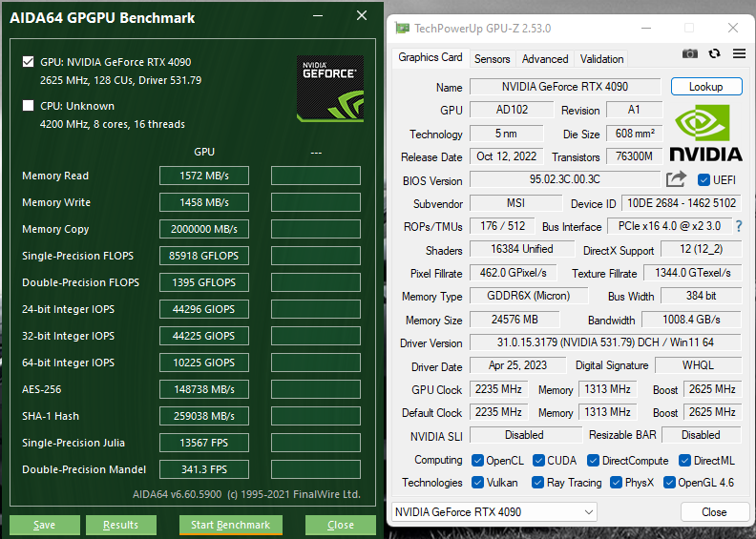
Task: Click Bus Interface question mark icon
Action: pyautogui.click(x=739, y=226)
